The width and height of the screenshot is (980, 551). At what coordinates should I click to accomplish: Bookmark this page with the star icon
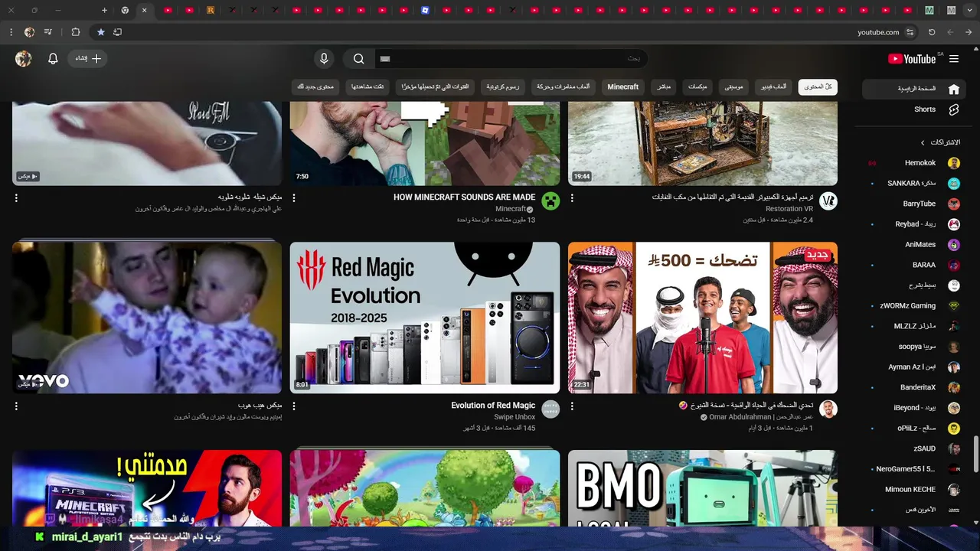[100, 32]
